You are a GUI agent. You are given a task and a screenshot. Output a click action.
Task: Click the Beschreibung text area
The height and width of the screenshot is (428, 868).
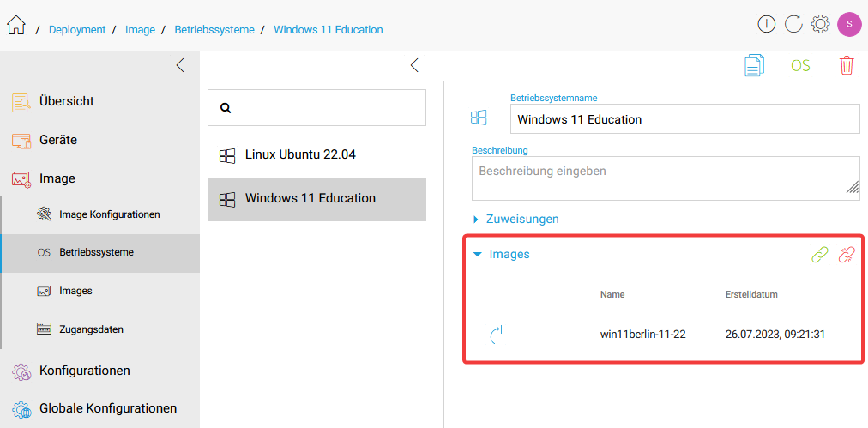tap(666, 178)
